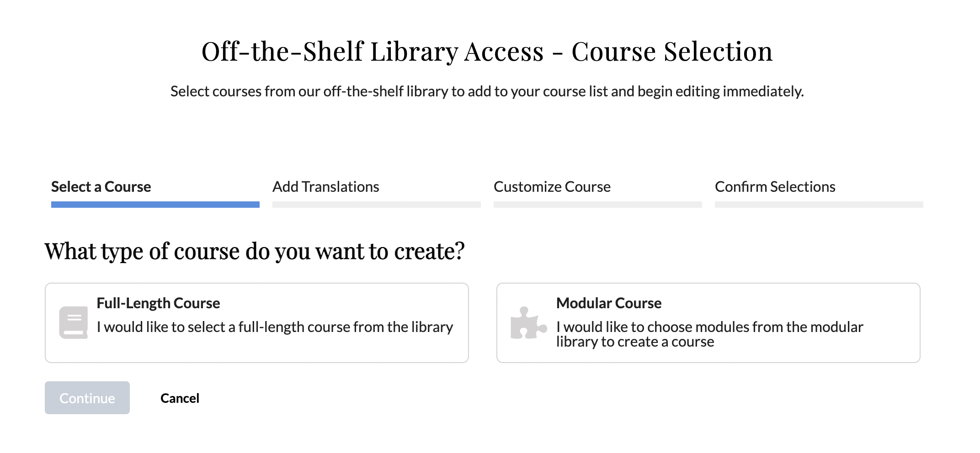Viewport: 980px width, 453px height.
Task: Go to the Add Translations step
Action: tap(325, 187)
